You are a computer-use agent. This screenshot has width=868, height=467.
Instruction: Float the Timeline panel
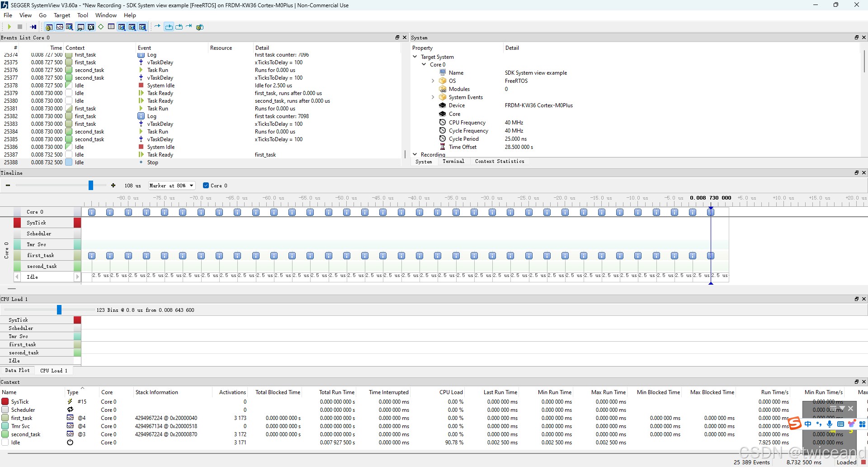click(x=856, y=173)
